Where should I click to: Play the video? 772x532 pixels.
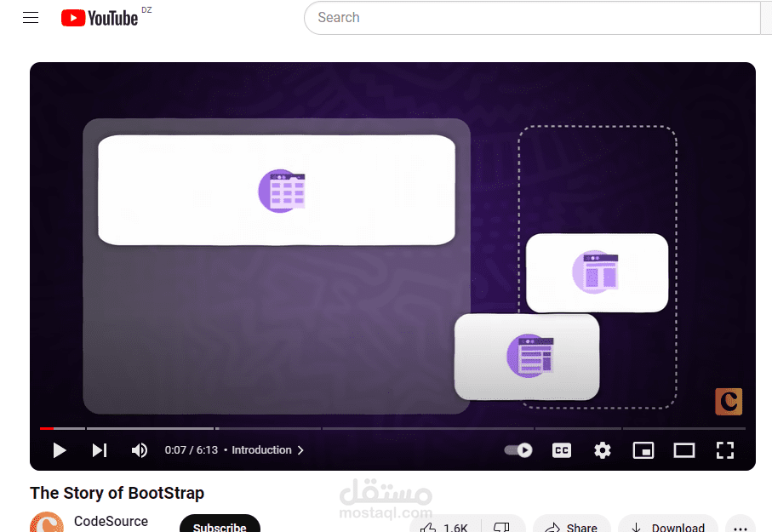click(59, 450)
